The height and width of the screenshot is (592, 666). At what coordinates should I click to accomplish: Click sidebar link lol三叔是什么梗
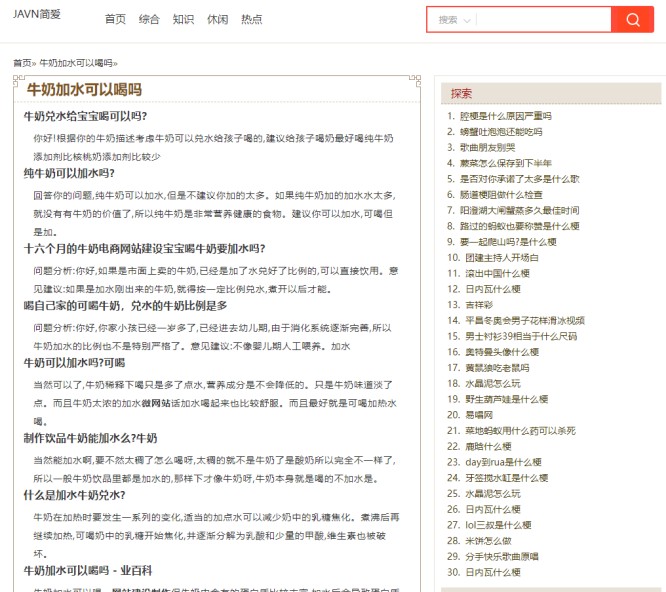[495, 524]
